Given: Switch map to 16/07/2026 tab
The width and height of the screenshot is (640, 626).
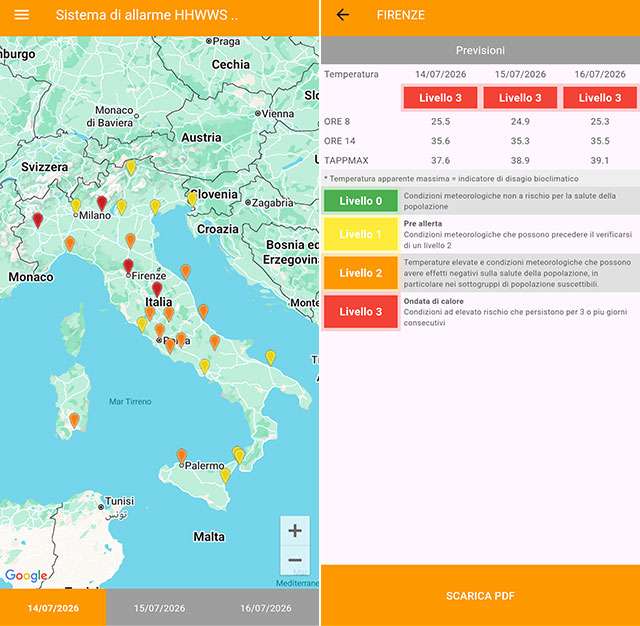Looking at the screenshot, I should pyautogui.click(x=266, y=608).
